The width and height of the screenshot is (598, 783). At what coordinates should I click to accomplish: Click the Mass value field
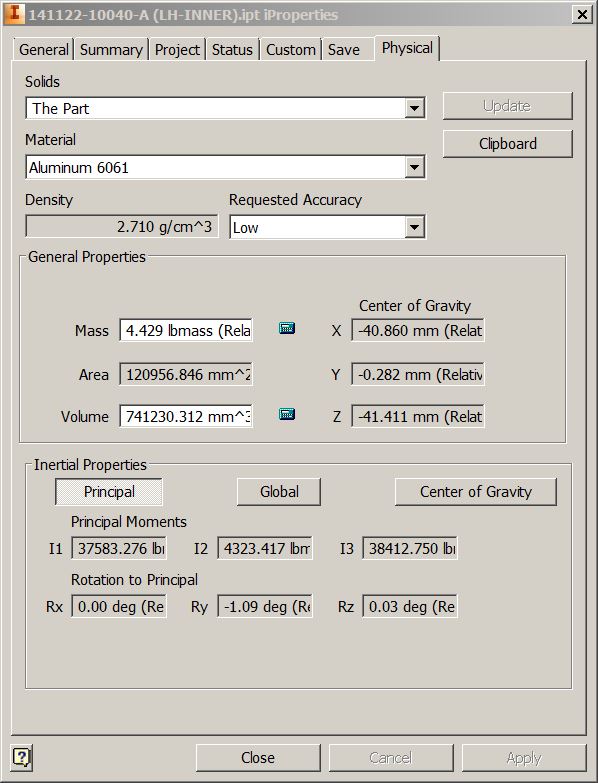tap(186, 330)
